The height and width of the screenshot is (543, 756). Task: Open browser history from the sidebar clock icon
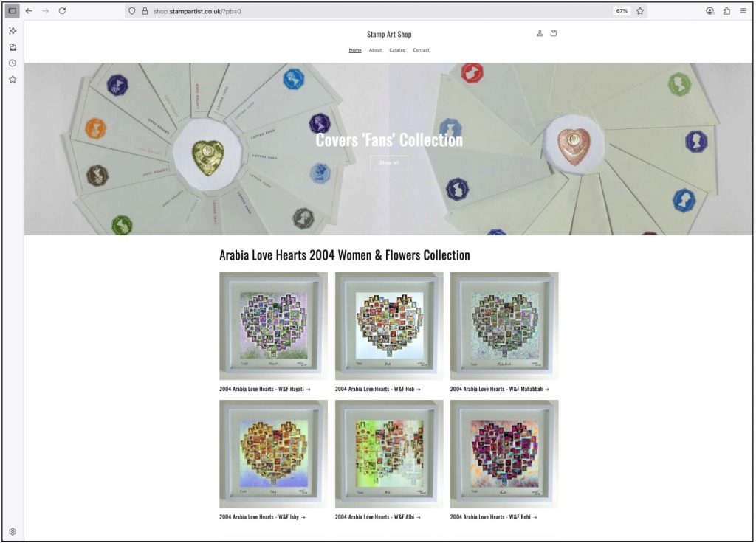(x=13, y=63)
